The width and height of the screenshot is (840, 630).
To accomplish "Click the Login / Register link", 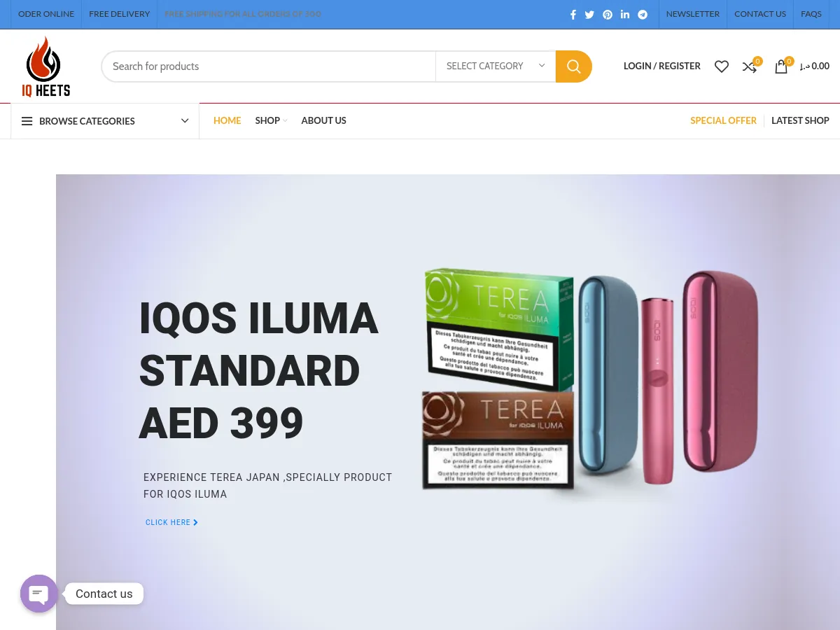I will coord(662,66).
